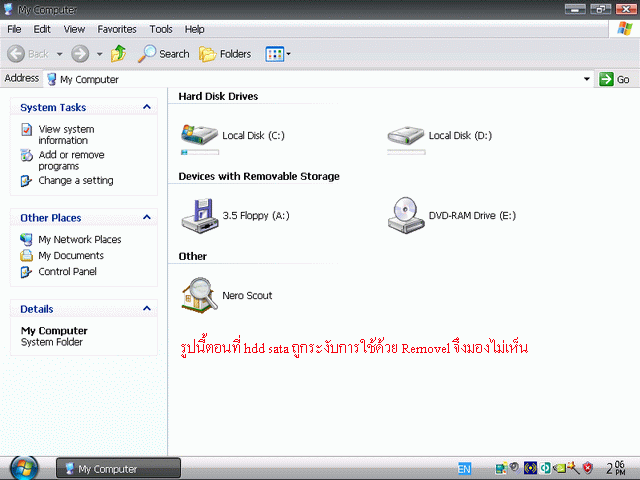
Task: Collapse the Details panel
Action: pos(147,309)
